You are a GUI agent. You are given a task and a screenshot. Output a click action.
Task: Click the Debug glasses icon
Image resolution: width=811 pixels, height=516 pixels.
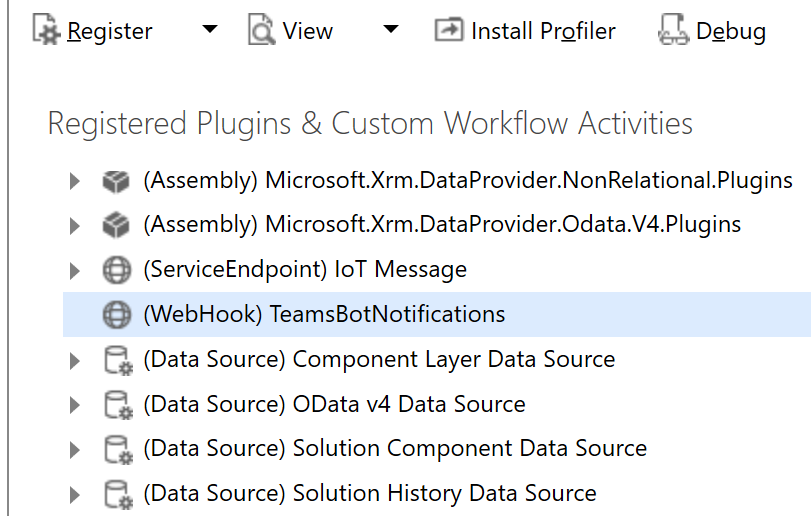coord(674,31)
